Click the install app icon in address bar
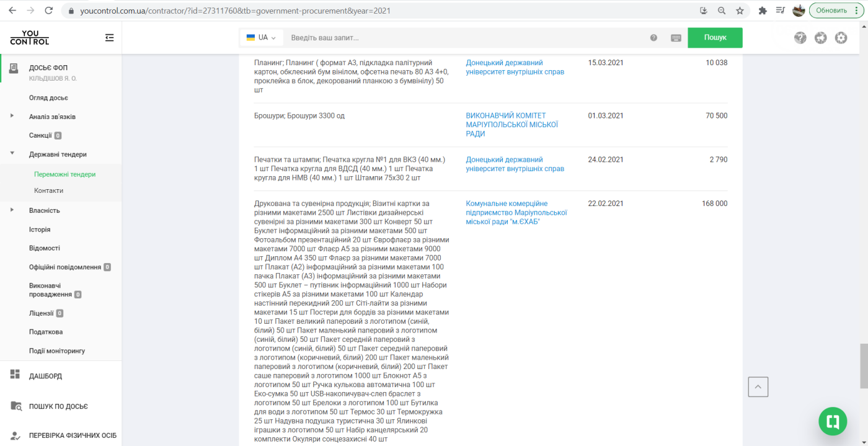Viewport: 868px width, 446px height. pyautogui.click(x=704, y=11)
